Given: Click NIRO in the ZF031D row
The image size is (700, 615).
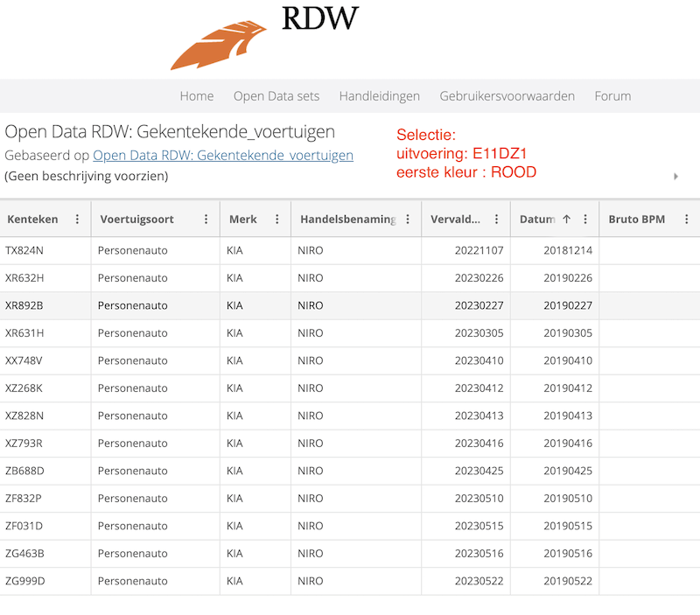Looking at the screenshot, I should (311, 526).
